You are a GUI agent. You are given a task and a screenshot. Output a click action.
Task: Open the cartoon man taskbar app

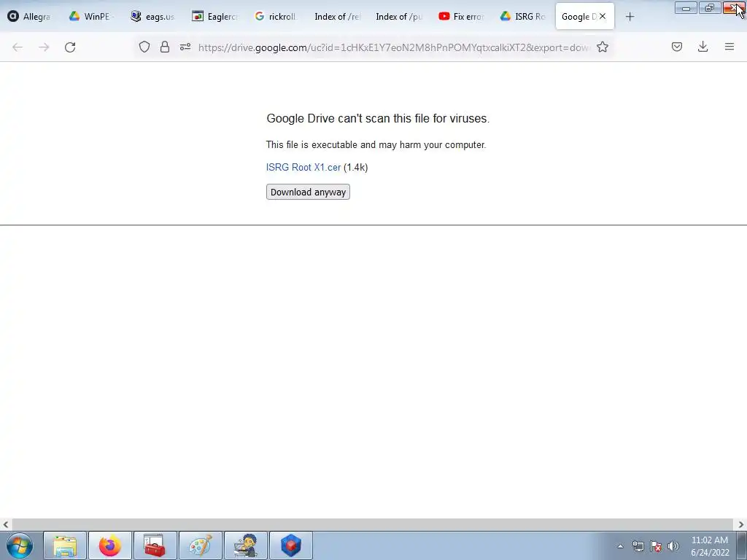tap(246, 545)
